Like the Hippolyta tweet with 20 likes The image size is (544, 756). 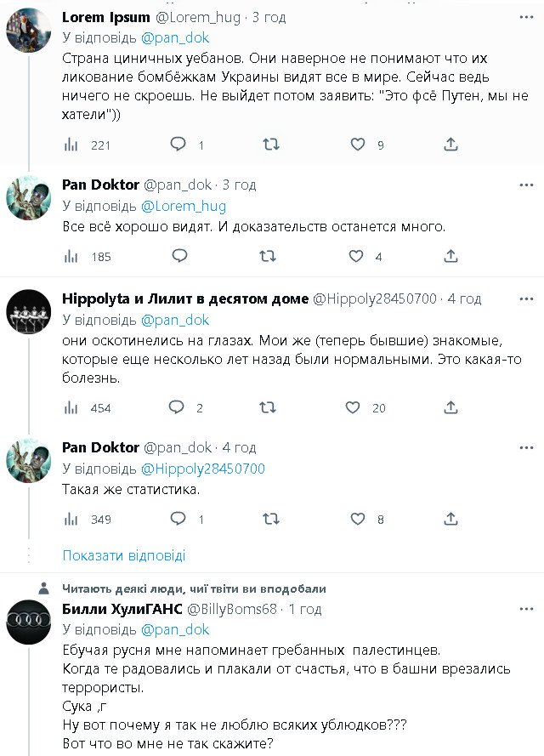[353, 408]
